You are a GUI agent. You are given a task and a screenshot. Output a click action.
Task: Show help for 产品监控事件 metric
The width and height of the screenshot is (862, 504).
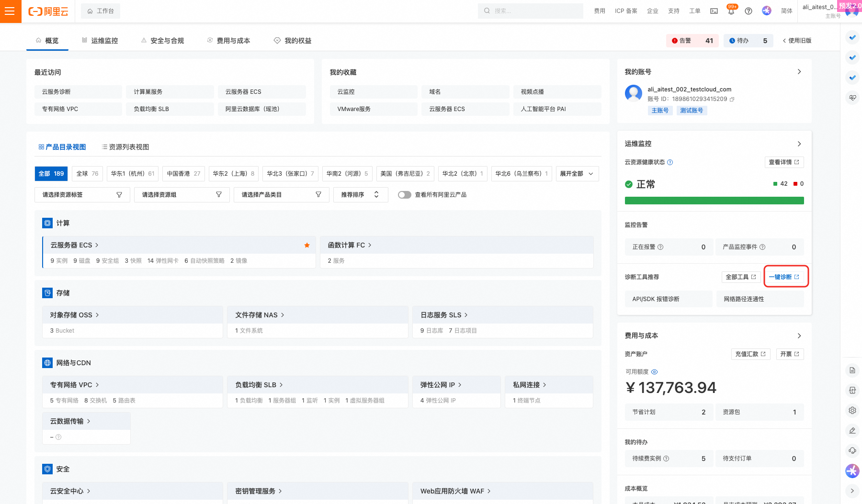[762, 247]
